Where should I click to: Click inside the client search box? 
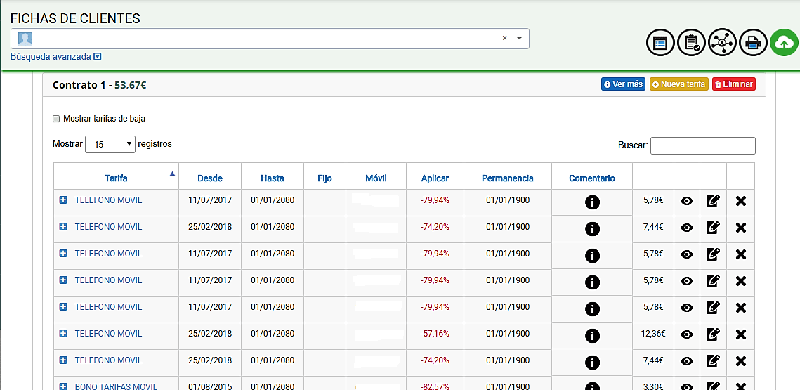pyautogui.click(x=269, y=38)
